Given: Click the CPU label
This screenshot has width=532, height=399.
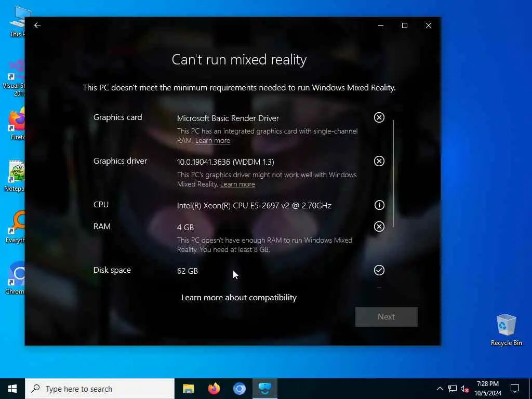Looking at the screenshot, I should (101, 205).
